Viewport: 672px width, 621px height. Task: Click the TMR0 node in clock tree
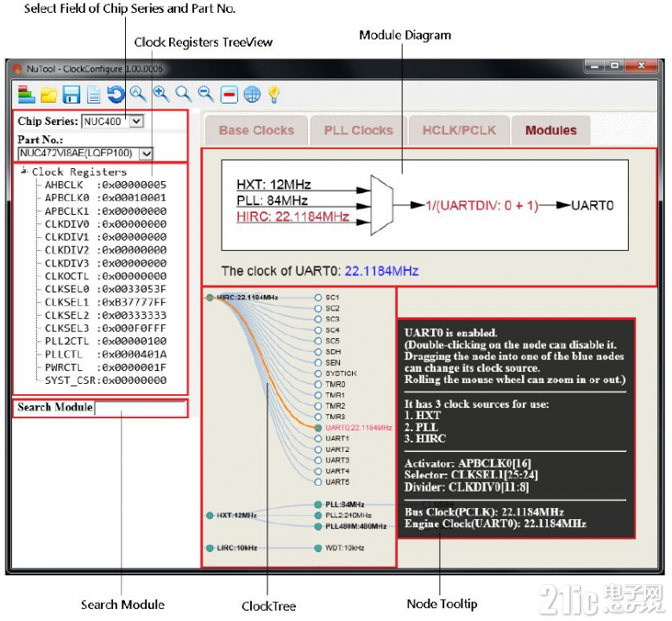[x=318, y=385]
